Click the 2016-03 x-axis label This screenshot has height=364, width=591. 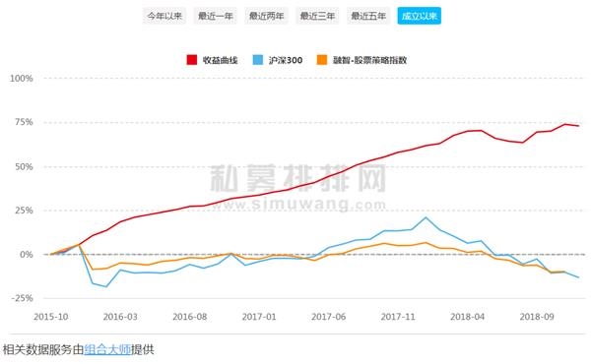(120, 317)
